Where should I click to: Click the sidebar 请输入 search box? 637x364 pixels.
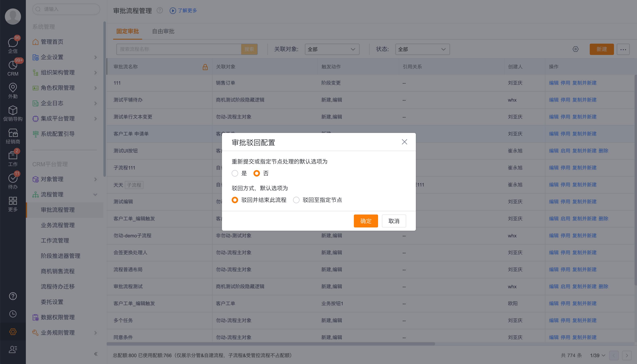click(66, 9)
